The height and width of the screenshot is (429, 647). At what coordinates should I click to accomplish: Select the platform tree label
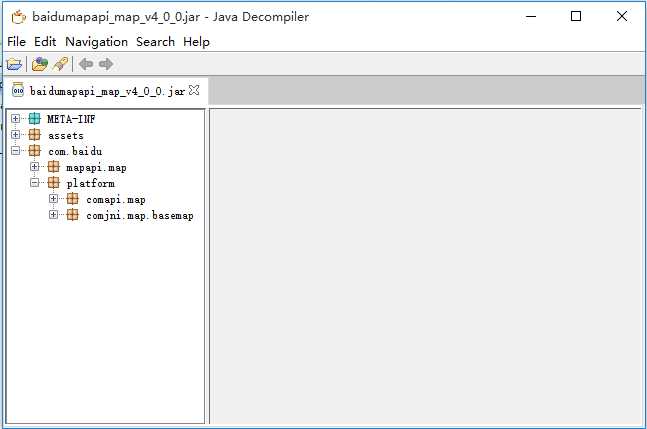[x=90, y=183]
